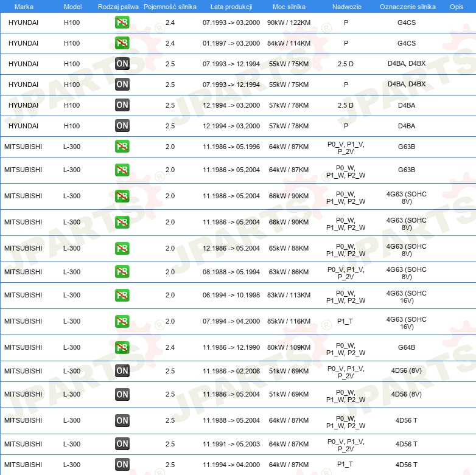Click the Moc silnika column header

pyautogui.click(x=289, y=7)
